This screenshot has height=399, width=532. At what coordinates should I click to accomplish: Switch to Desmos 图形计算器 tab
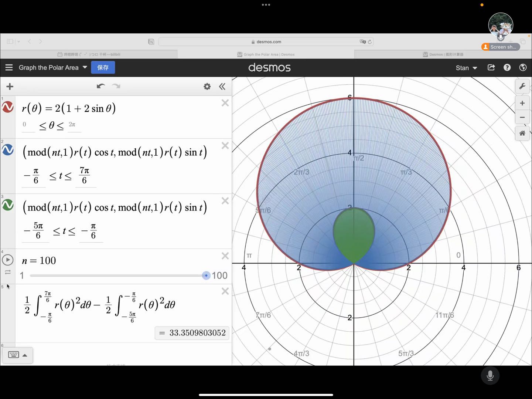coord(443,54)
